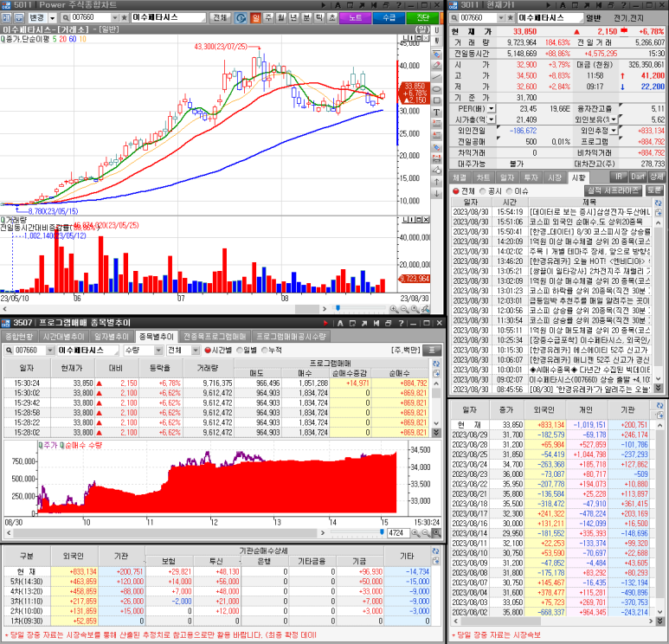Toggle minute 분 period button in chart toolbar
Screen dimensions: 669x644
click(x=306, y=18)
